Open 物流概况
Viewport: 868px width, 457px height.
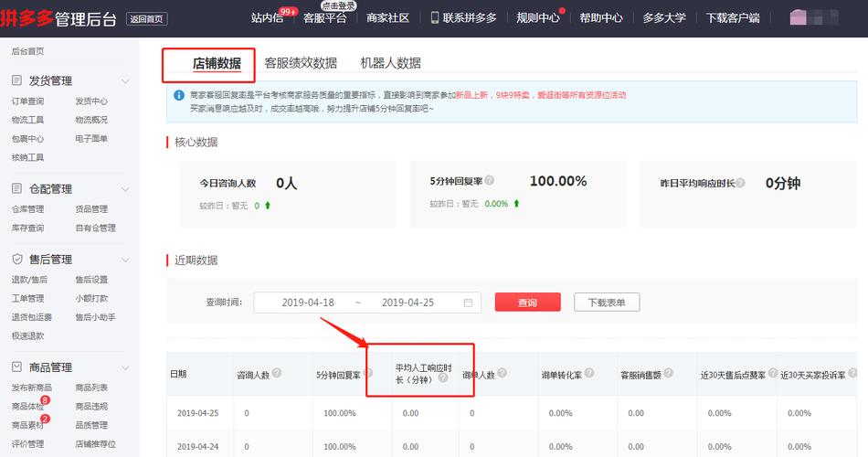click(x=91, y=120)
